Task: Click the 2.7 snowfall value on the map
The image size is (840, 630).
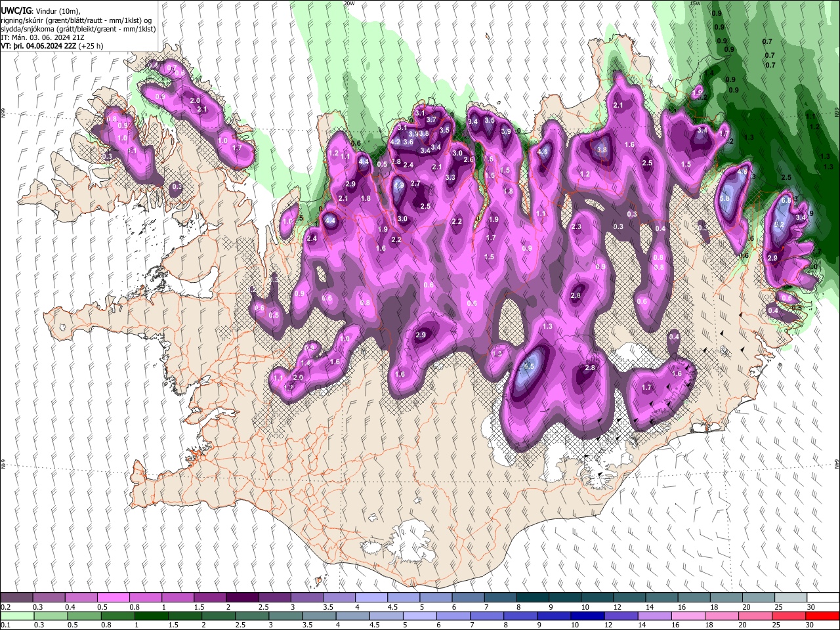Action: 415,184
